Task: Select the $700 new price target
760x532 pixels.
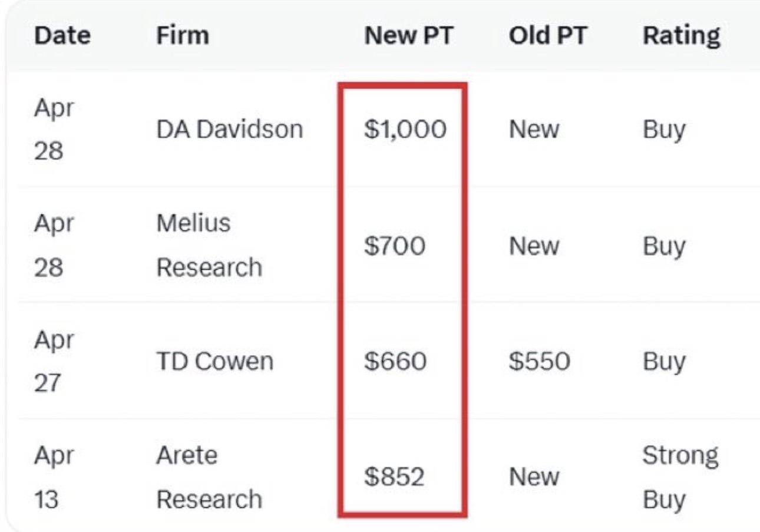Action: coord(394,246)
